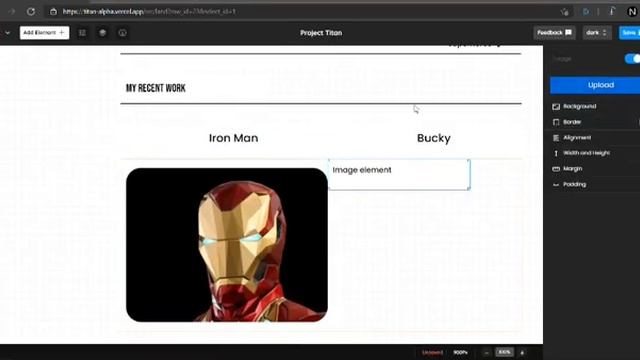This screenshot has height=360, width=640.
Task: Click the Background section icon
Action: 556,107
